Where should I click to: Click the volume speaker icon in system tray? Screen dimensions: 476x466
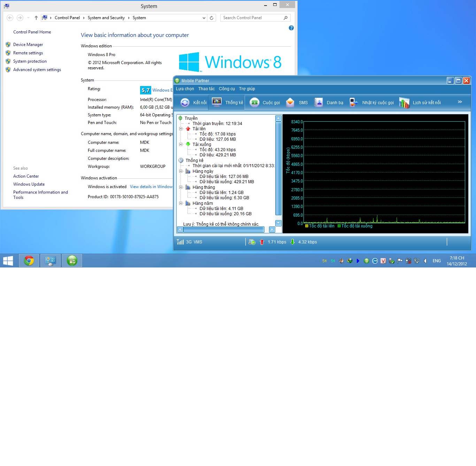point(425,261)
